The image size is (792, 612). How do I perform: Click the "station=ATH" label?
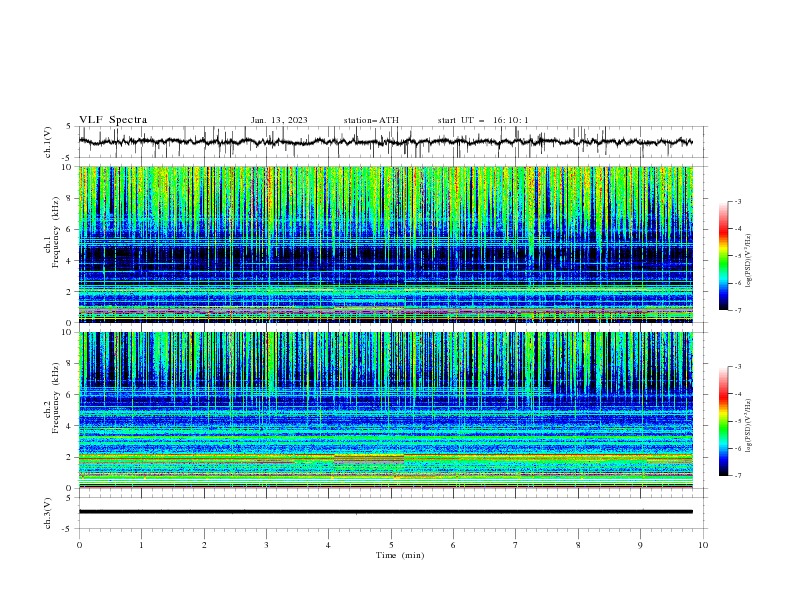coord(371,120)
